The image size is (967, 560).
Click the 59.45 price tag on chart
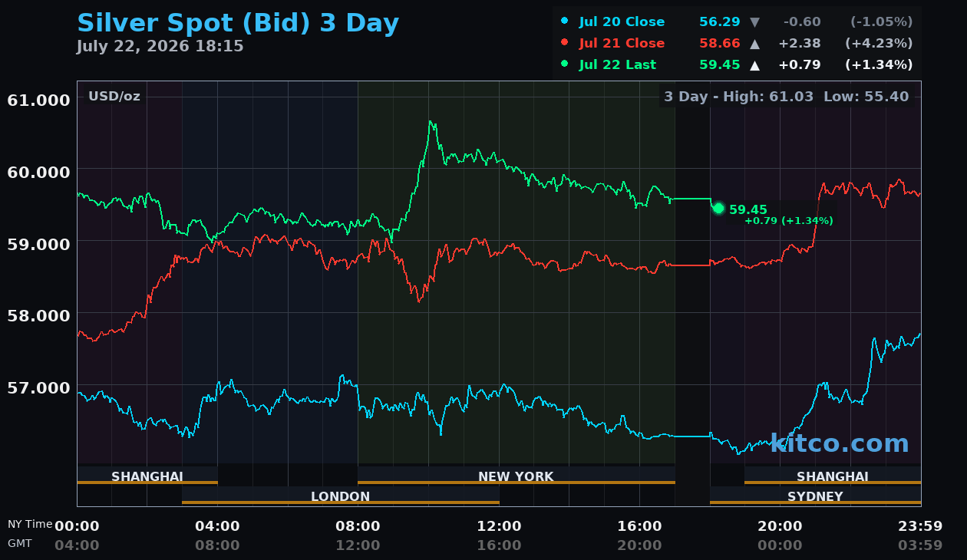coord(748,209)
